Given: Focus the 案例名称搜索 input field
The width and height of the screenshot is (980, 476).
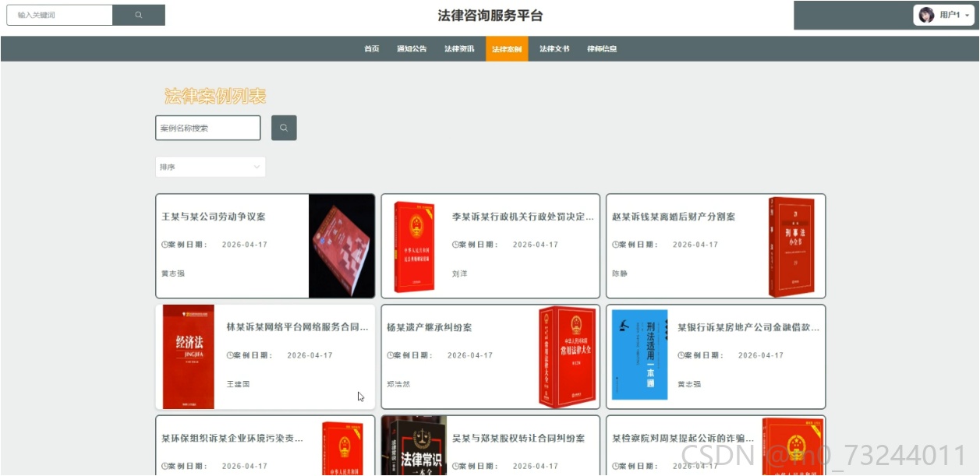Looking at the screenshot, I should [208, 128].
